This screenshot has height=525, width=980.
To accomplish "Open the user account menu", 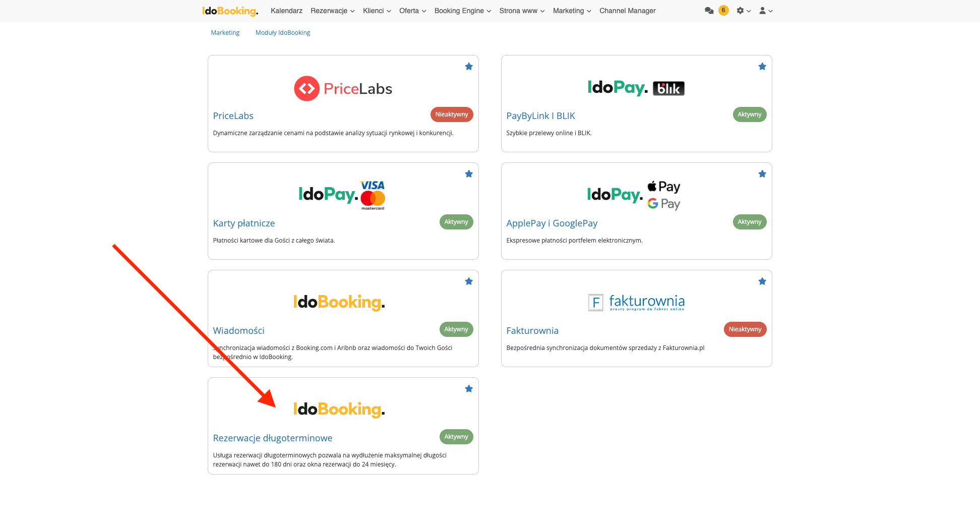I will [766, 11].
